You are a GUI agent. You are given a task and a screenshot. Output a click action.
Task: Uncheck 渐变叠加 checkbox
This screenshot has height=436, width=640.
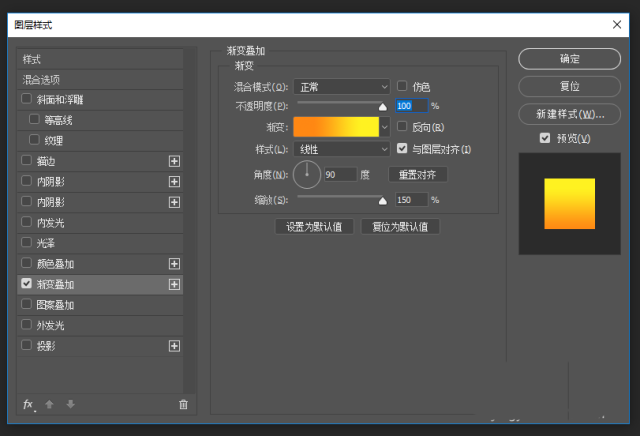(26, 283)
